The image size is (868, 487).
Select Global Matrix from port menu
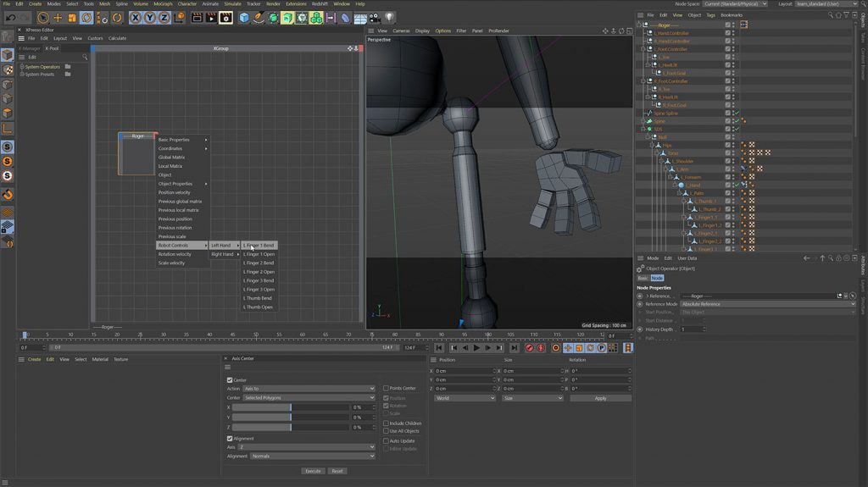(171, 158)
